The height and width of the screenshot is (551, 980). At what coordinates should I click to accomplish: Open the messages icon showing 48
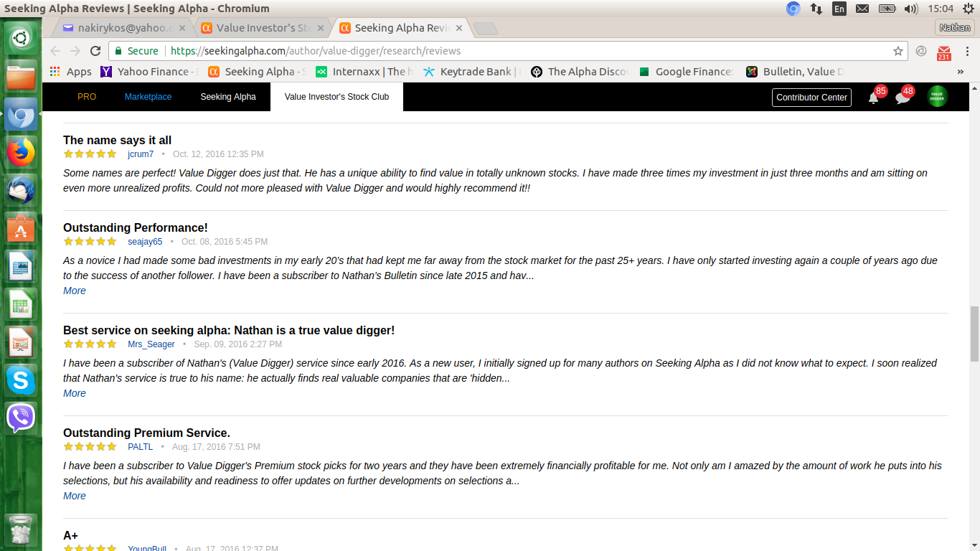[903, 97]
